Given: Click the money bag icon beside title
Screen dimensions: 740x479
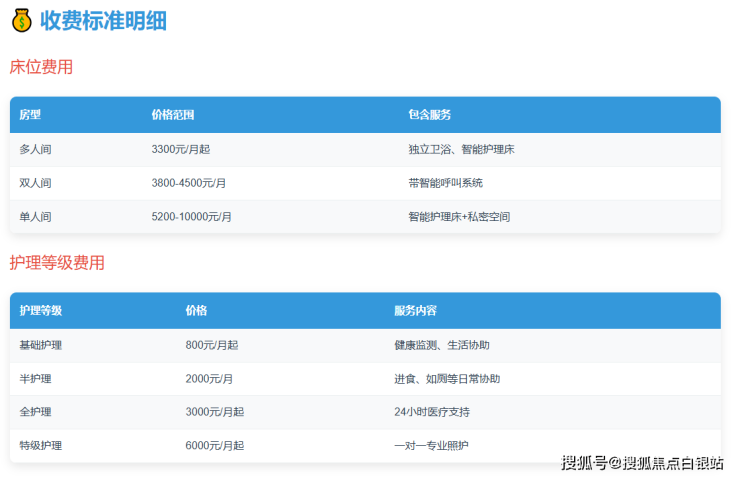Looking at the screenshot, I should click(x=21, y=20).
